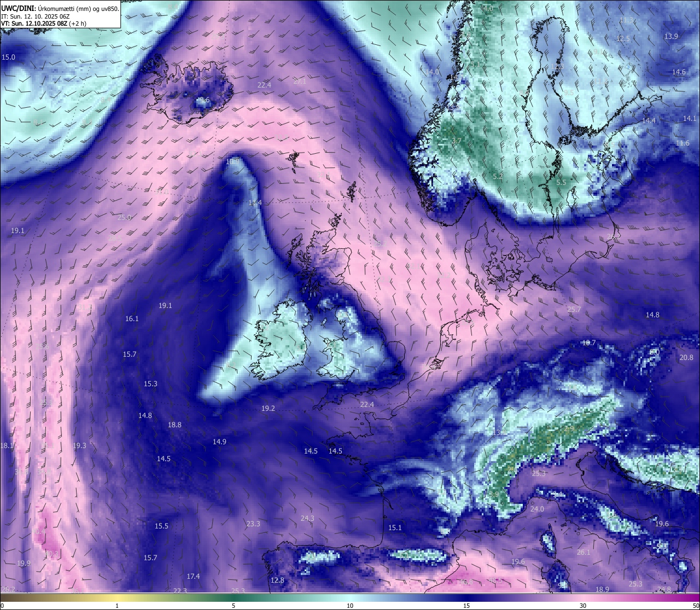Click the 'UWC/DINI: Úrkomumætti (mm) og uv850.' title

click(x=60, y=8)
